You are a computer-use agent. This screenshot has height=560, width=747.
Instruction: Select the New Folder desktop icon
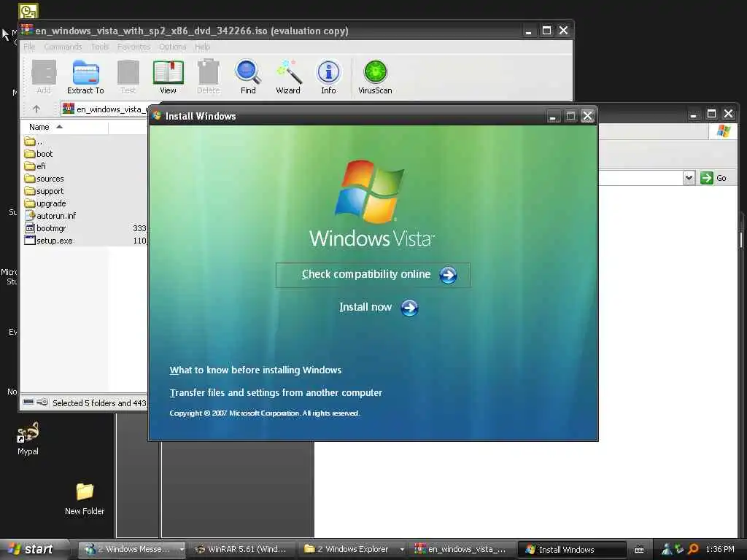(85, 499)
